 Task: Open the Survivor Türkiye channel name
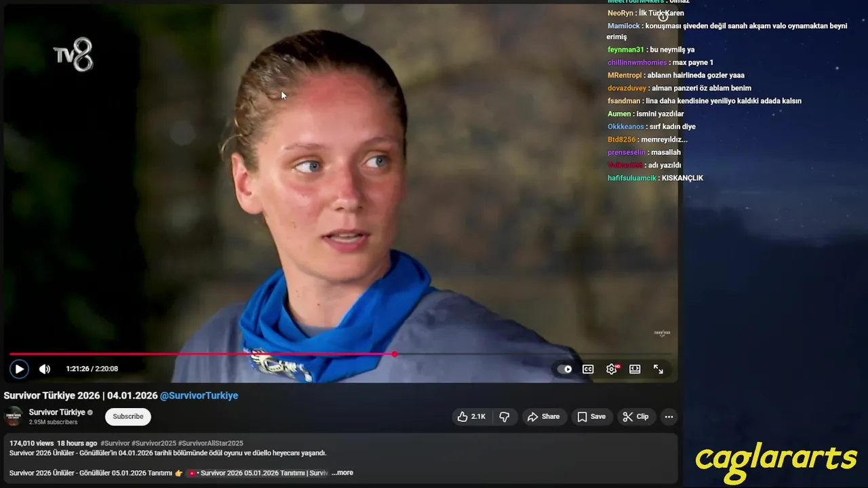click(x=57, y=412)
